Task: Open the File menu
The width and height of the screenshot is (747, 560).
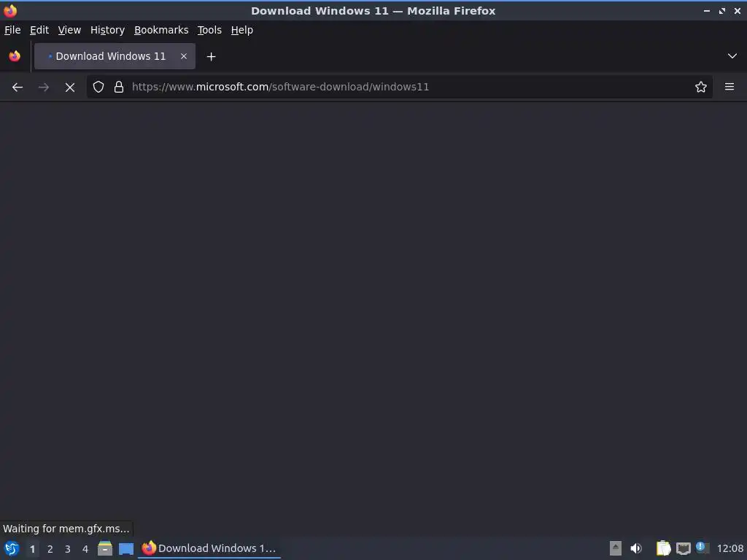Action: coord(12,30)
